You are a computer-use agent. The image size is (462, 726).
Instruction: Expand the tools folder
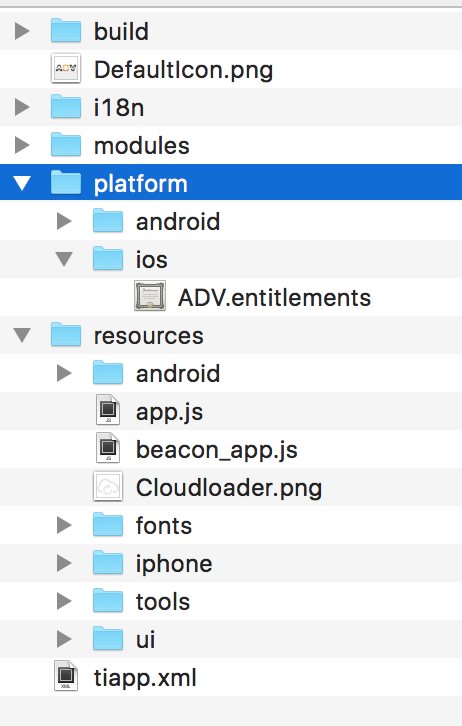point(64,601)
